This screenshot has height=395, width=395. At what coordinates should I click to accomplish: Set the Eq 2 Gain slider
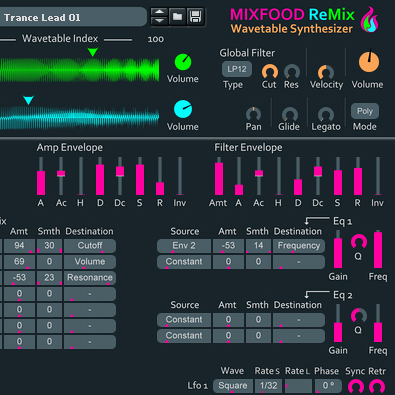338,323
